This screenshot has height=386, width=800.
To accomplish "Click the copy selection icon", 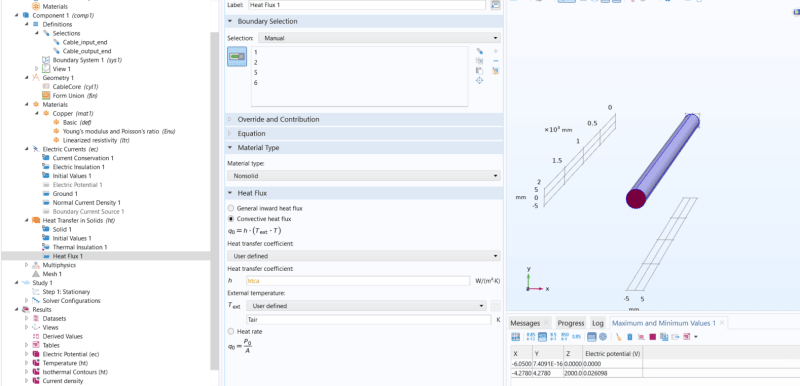I will [479, 61].
